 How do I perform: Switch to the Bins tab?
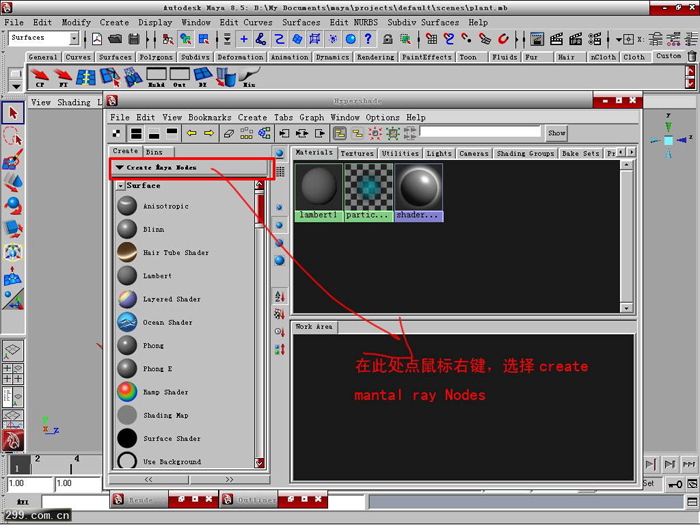154,152
